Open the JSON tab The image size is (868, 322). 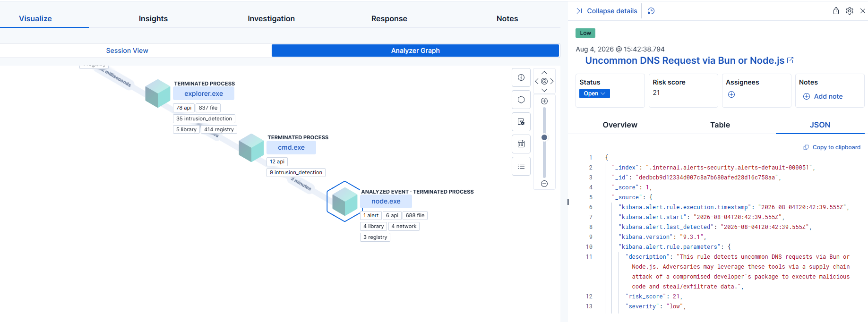[820, 125]
